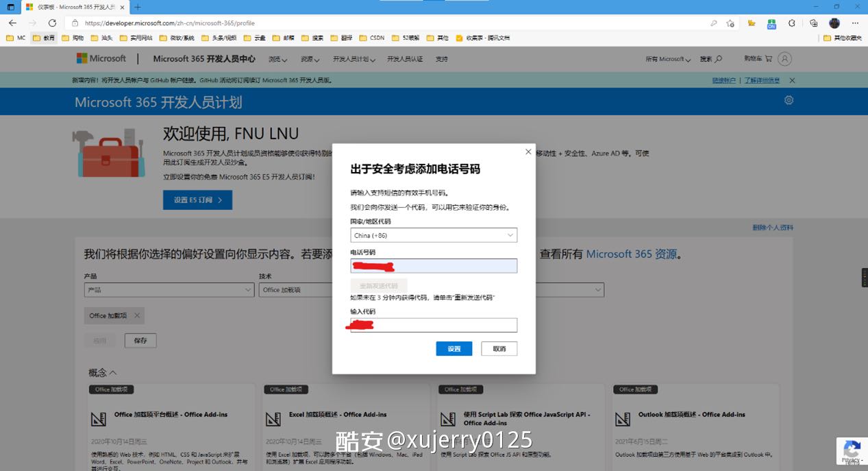Collapse the 概念 section
The image size is (868, 471).
pos(103,372)
